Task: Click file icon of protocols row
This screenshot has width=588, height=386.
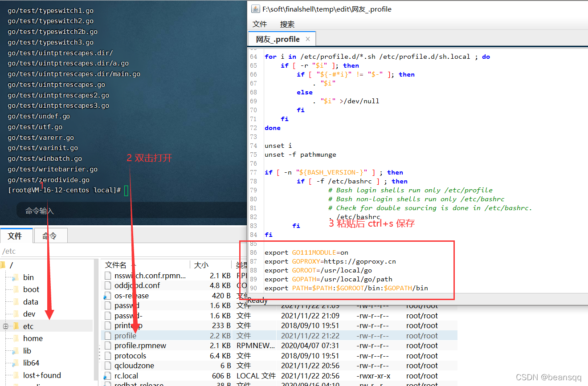Action: [107, 356]
